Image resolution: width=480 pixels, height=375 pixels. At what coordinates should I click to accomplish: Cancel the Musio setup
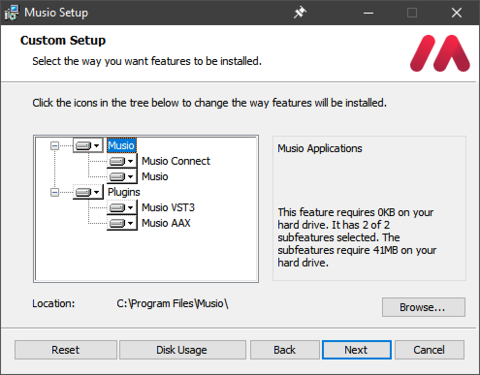coord(429,350)
